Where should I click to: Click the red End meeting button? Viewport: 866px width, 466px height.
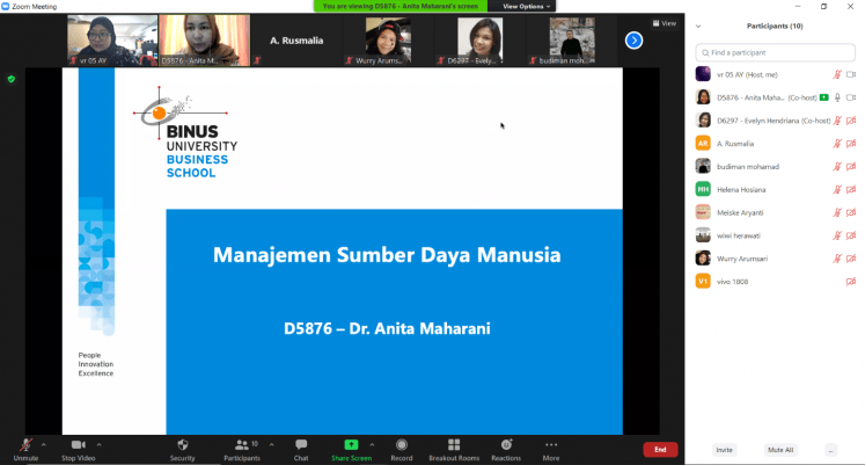[x=660, y=449]
